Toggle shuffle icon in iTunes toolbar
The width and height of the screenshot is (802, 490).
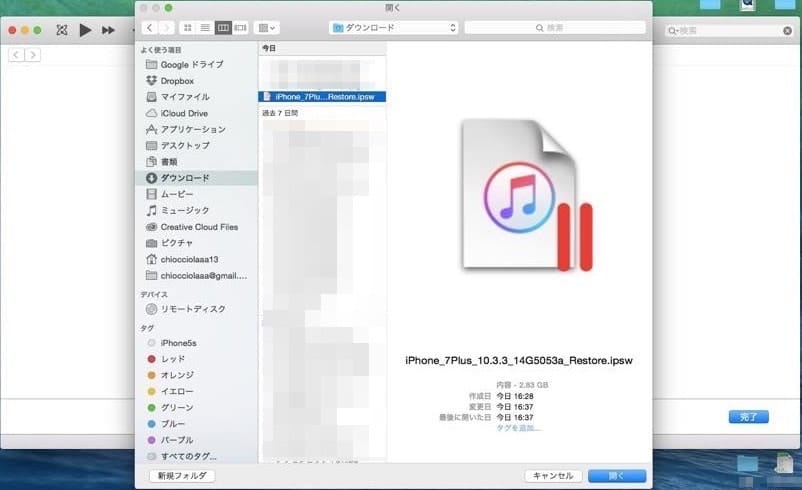click(62, 30)
